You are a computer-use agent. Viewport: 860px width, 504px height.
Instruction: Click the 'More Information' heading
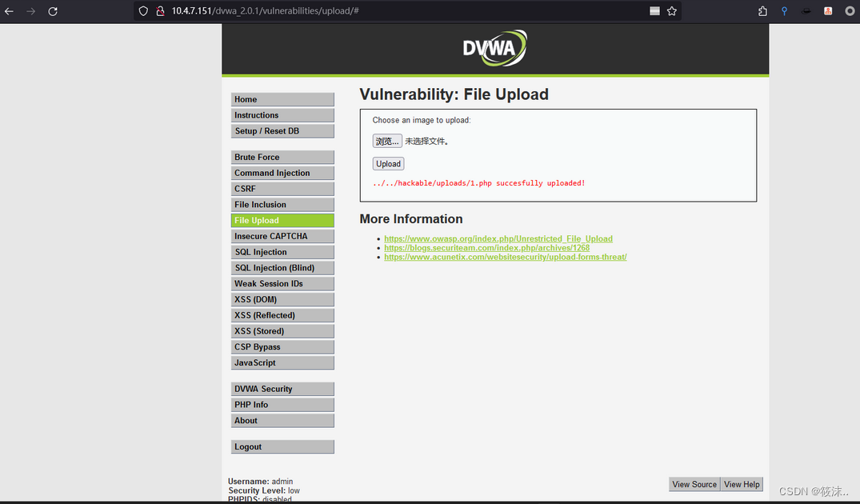click(x=411, y=219)
